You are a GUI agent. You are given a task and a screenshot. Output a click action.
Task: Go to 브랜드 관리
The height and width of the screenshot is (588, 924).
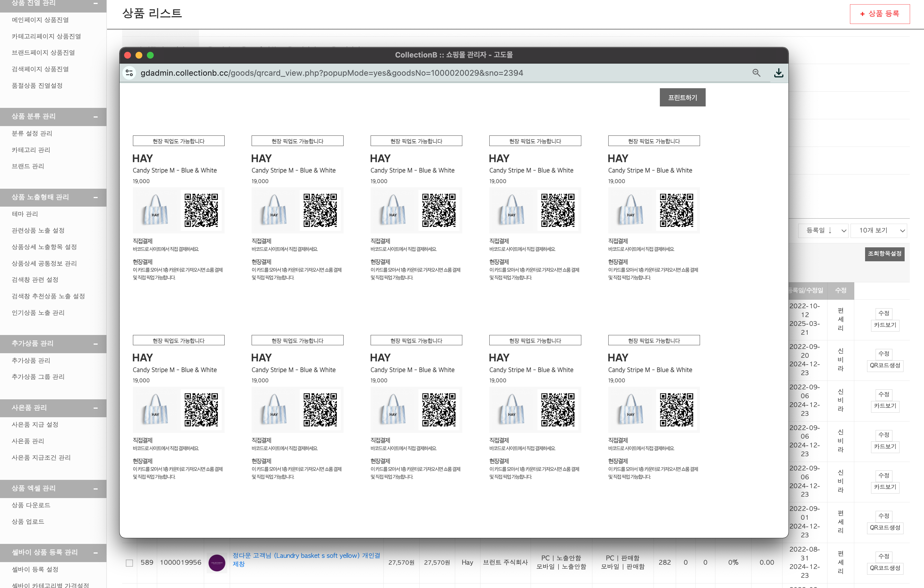tap(28, 166)
